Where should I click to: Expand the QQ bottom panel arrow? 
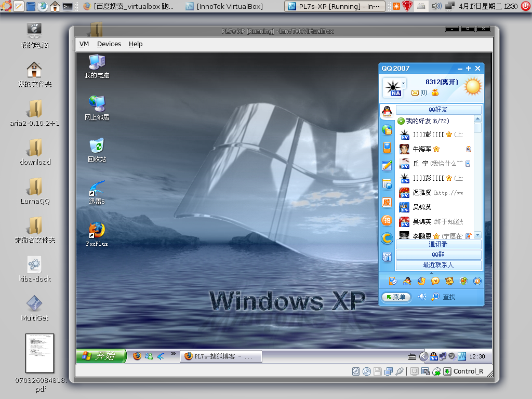point(432,272)
